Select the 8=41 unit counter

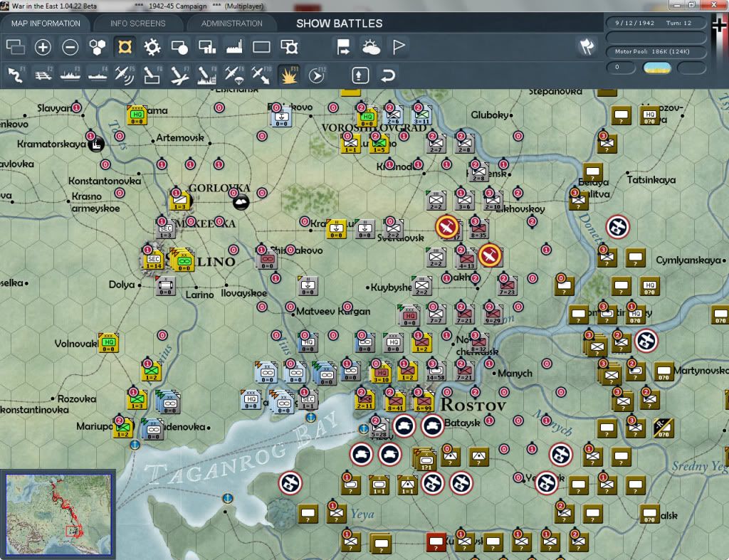point(396,401)
